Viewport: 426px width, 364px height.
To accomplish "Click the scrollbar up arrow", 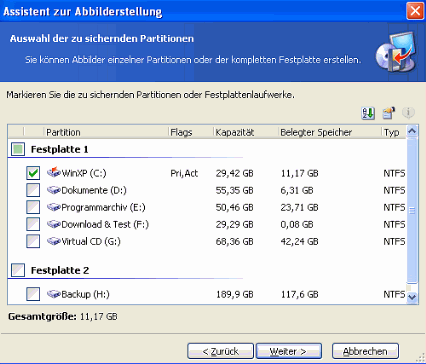I will coord(412,131).
